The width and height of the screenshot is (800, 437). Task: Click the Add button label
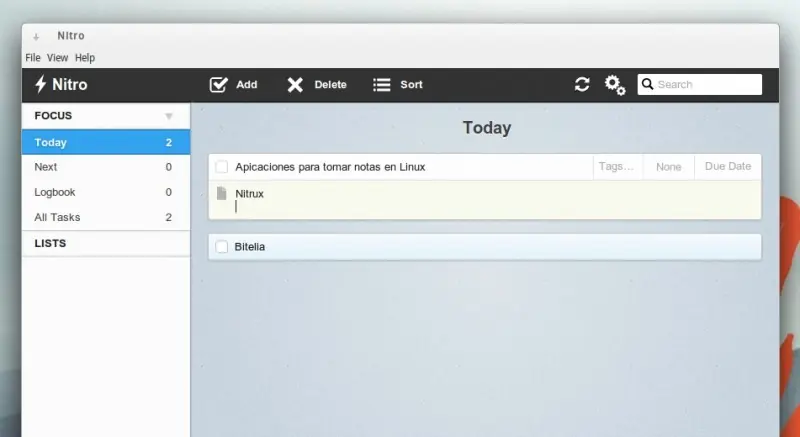(x=246, y=85)
